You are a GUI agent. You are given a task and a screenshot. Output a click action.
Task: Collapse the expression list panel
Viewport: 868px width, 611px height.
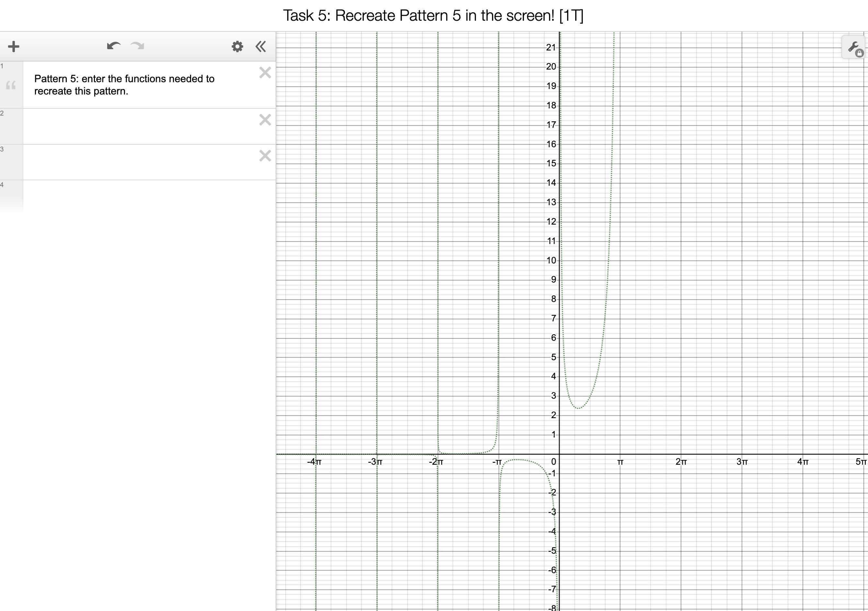(x=260, y=47)
